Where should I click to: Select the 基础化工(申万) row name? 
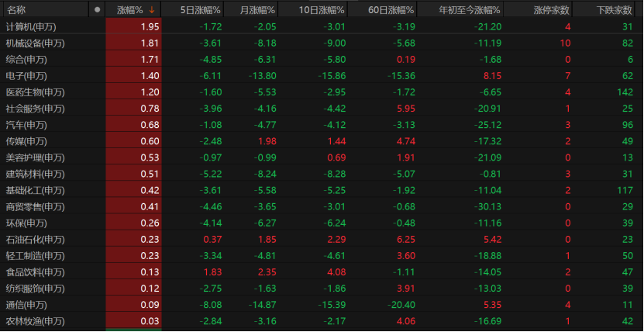pos(36,191)
